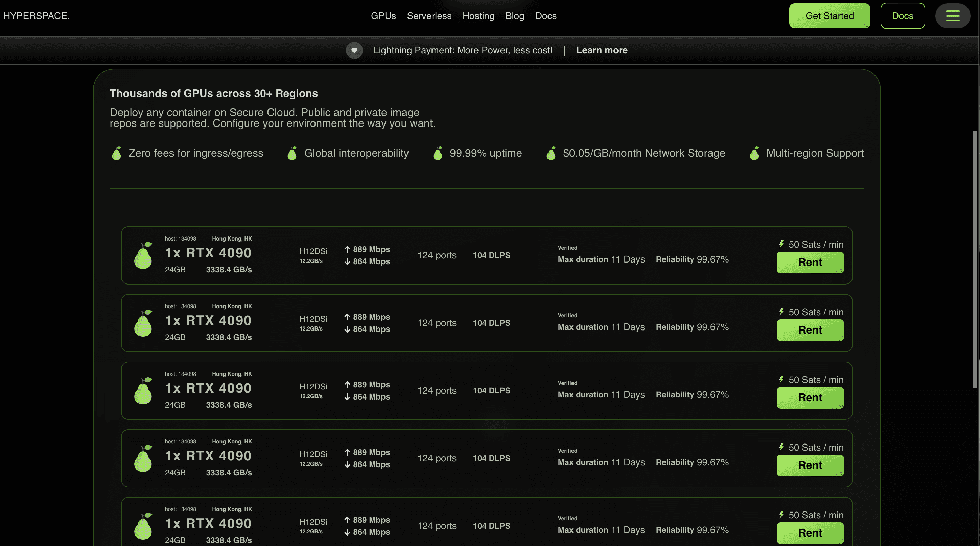Click lightning bolt icon in first listing price
This screenshot has width=980, height=546.
tap(781, 244)
